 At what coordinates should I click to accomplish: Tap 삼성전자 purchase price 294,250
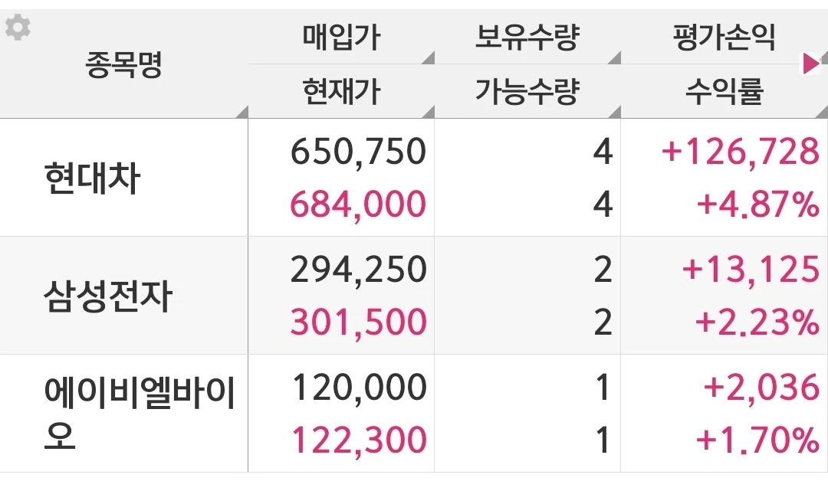358,269
